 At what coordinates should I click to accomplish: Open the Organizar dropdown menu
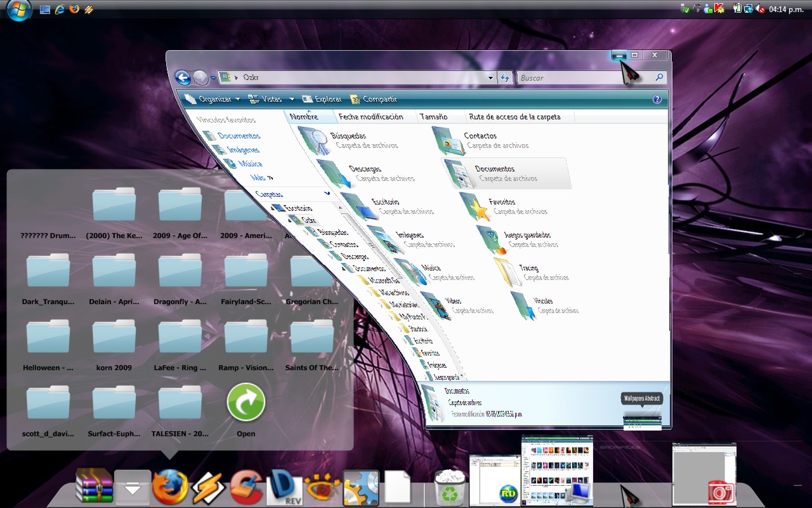[219, 99]
